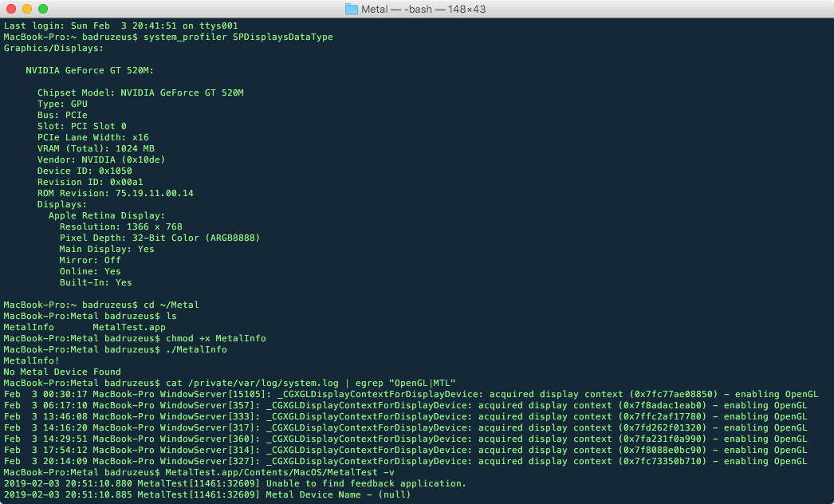The width and height of the screenshot is (834, 504).
Task: Click the 'MetalInfo!' output line
Action: pyautogui.click(x=31, y=360)
